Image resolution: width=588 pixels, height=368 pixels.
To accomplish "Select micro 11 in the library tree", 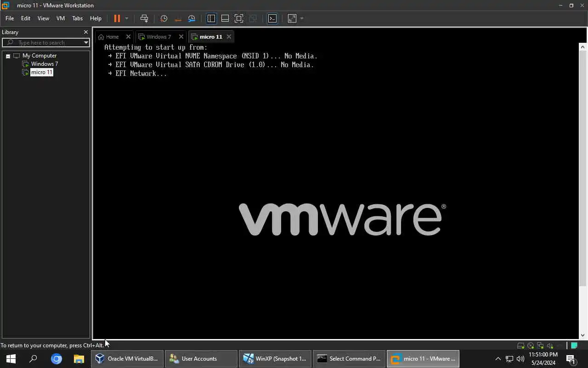I will click(42, 72).
